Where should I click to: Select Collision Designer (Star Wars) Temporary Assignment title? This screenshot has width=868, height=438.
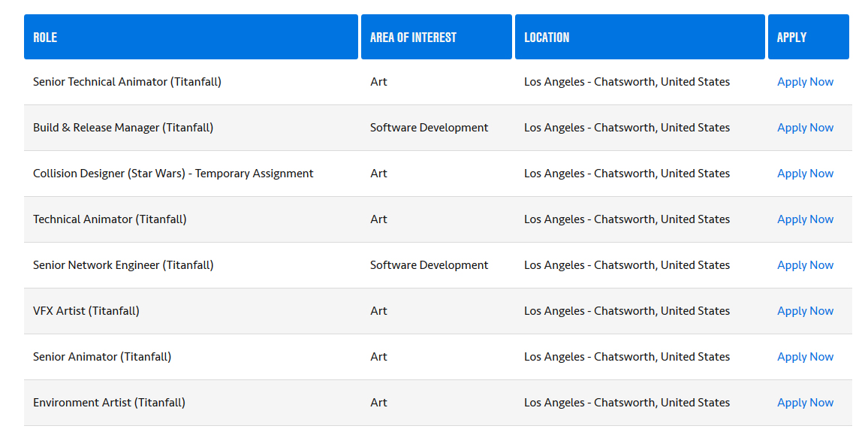point(173,174)
